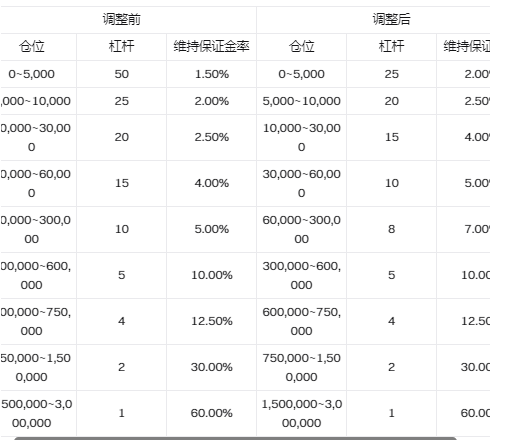Click the 调整前 header cell
The height and width of the screenshot is (440, 512).
coord(121,19)
